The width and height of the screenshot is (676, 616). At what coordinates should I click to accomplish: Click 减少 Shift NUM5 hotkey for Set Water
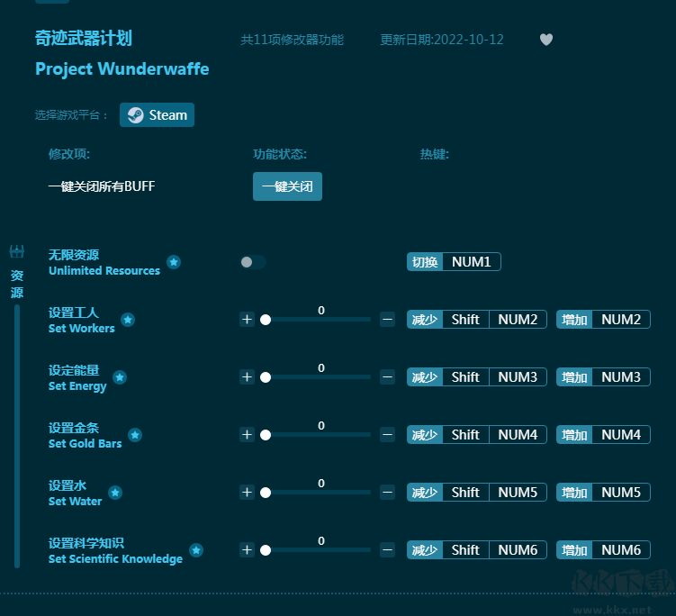477,493
